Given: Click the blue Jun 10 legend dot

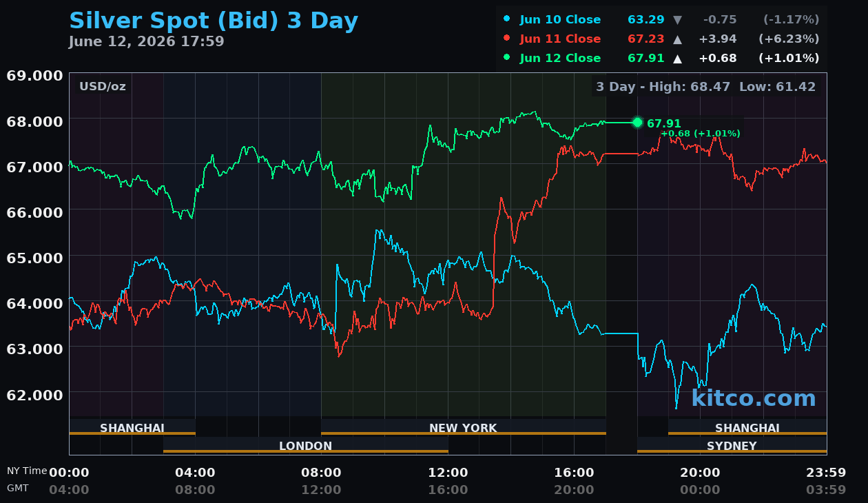Looking at the screenshot, I should point(507,19).
